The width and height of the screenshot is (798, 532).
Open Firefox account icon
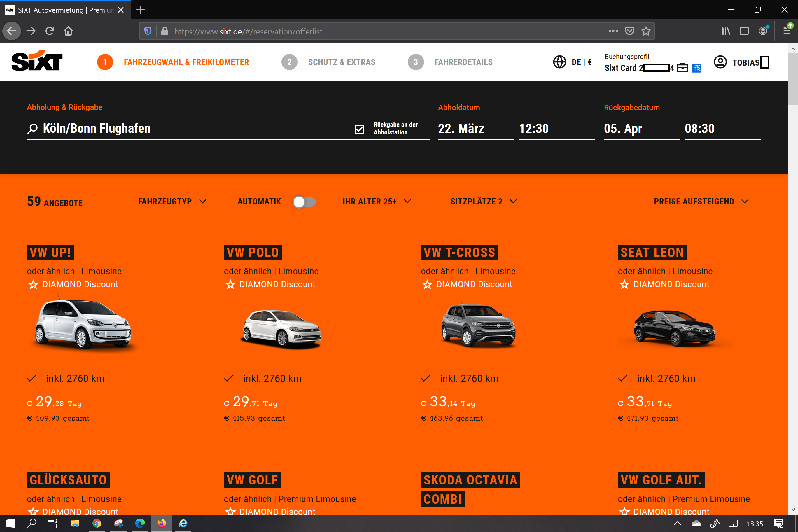click(763, 31)
